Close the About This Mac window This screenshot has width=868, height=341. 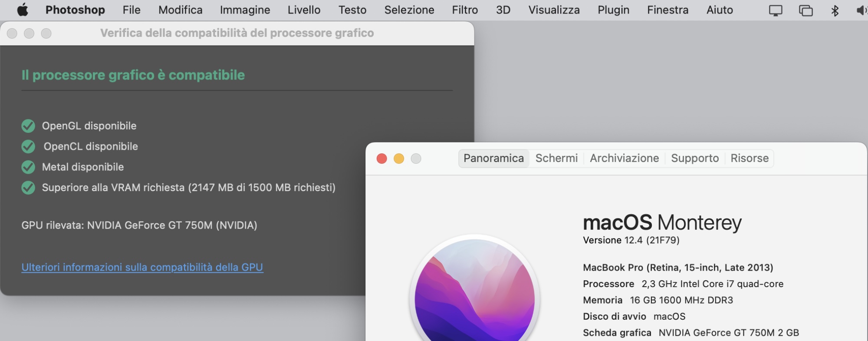tap(382, 159)
